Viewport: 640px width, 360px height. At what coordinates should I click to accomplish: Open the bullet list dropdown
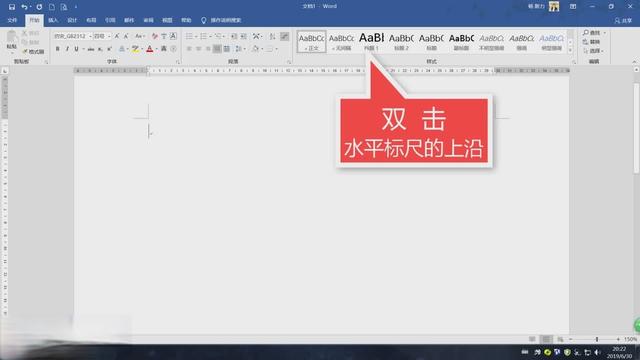pyautogui.click(x=196, y=36)
